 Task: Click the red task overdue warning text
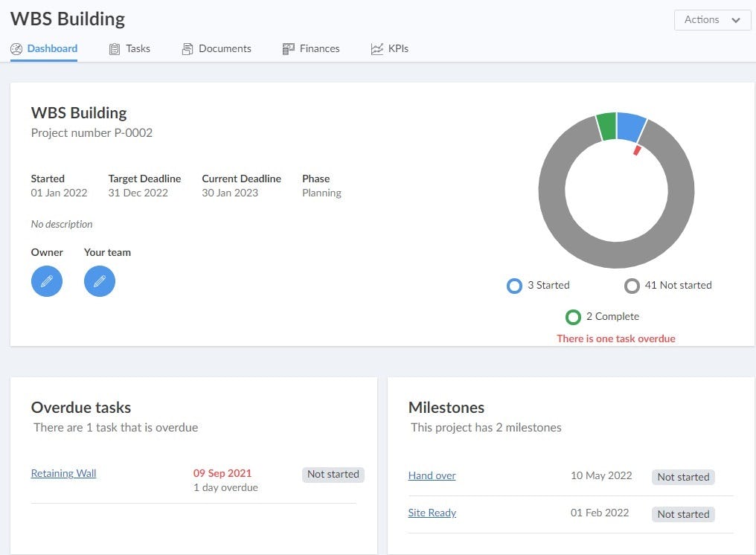pyautogui.click(x=616, y=339)
